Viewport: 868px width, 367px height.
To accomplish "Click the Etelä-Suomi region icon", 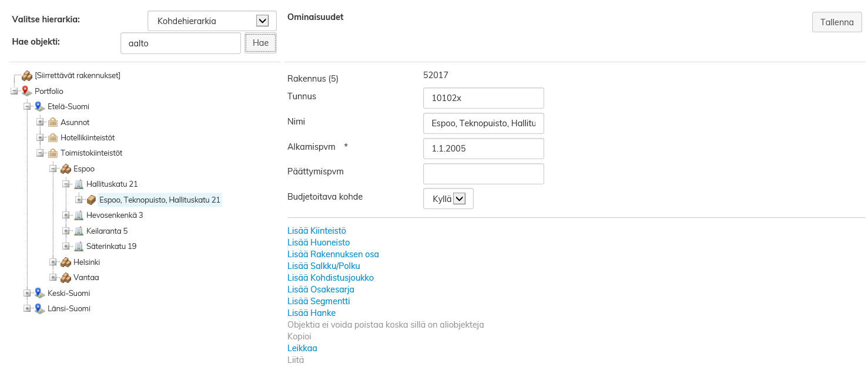I will (x=40, y=106).
